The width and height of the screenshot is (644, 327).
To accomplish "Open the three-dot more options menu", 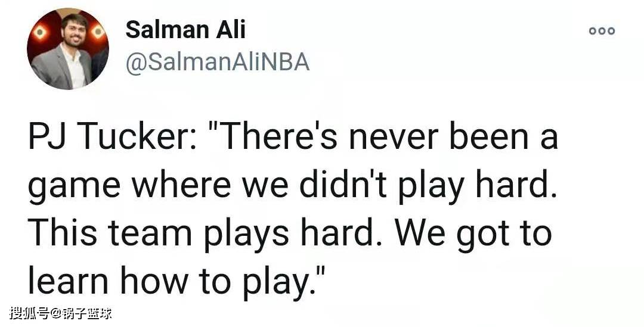I will tap(602, 31).
